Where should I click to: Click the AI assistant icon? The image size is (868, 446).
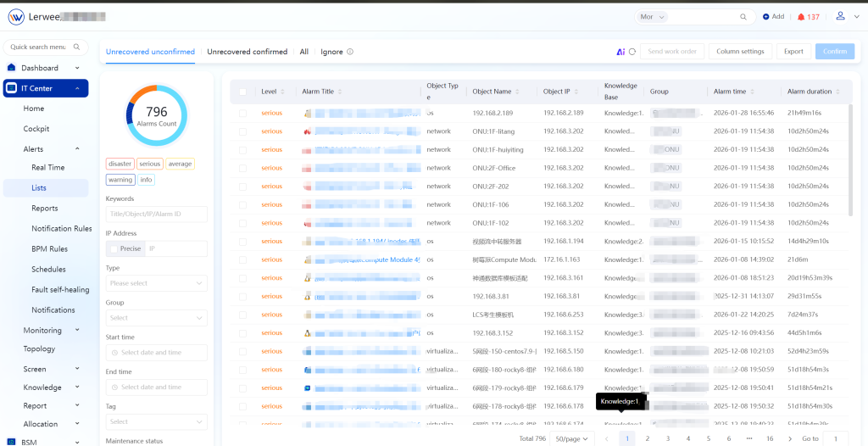click(620, 52)
